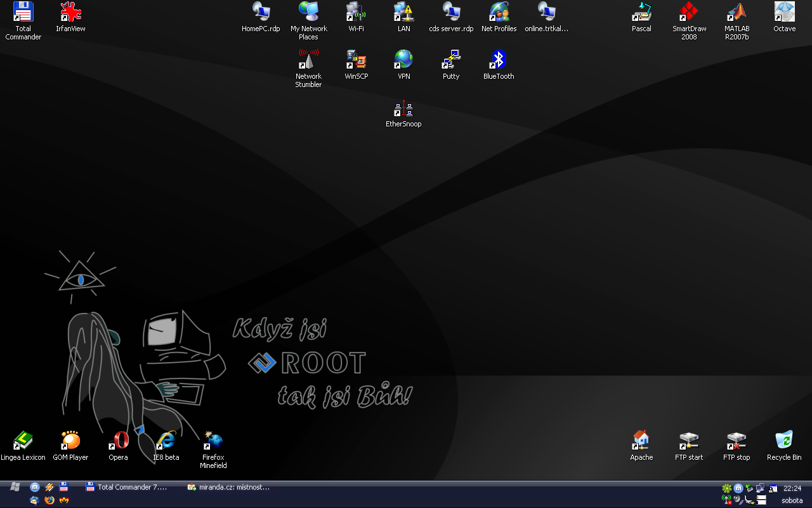Open the Recycle Bin

[x=784, y=446]
